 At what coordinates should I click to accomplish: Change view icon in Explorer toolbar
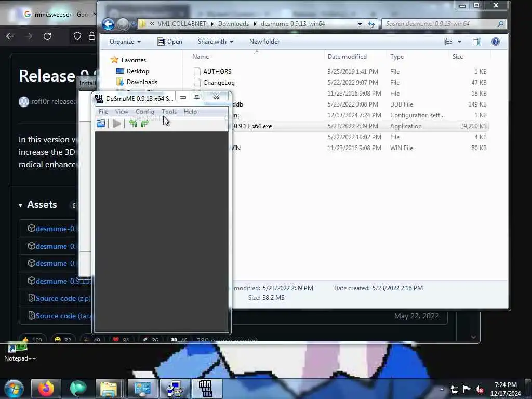448,42
